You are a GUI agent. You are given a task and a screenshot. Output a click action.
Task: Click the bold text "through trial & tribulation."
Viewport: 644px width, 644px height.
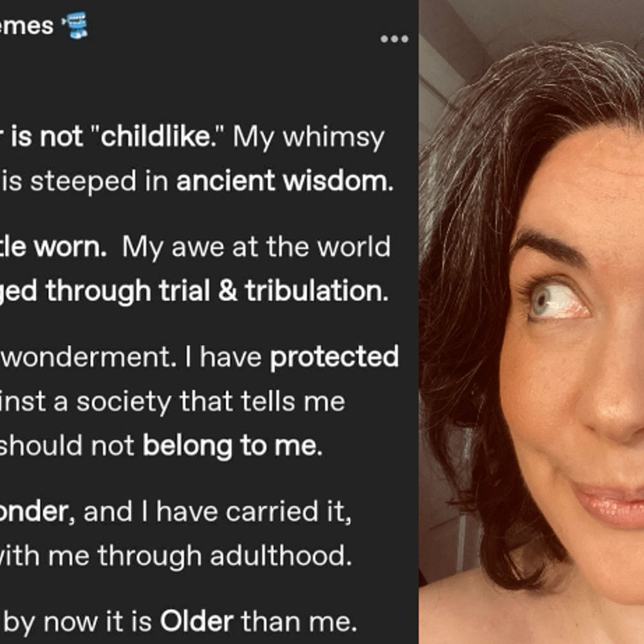[217, 291]
